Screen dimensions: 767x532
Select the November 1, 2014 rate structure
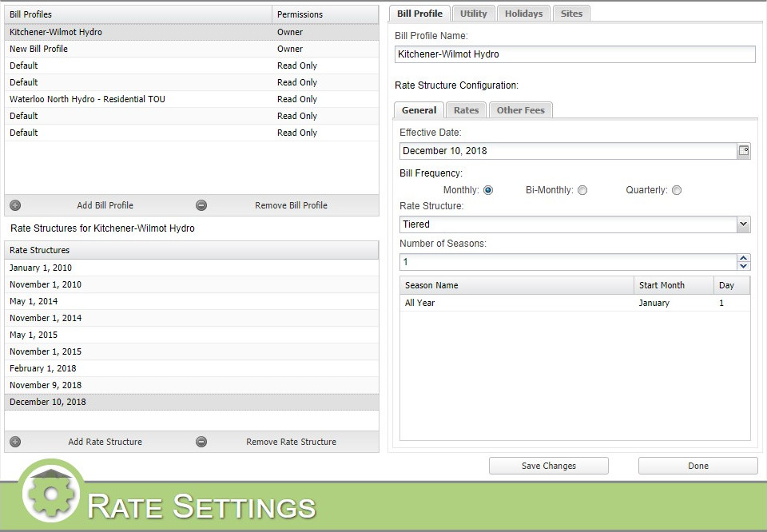pyautogui.click(x=192, y=318)
